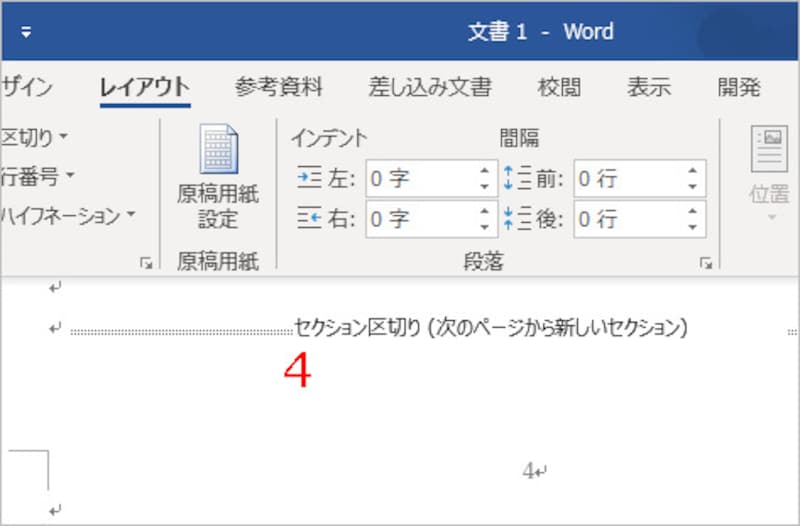This screenshot has width=800, height=526.
Task: Open the View (表示) tab
Action: point(649,87)
